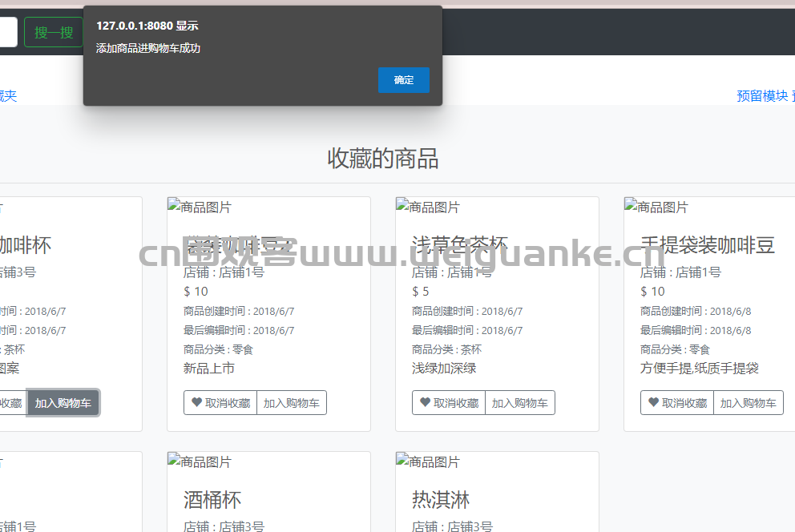
Task: Click broken product image of 热淇淋
Action: [x=428, y=461]
